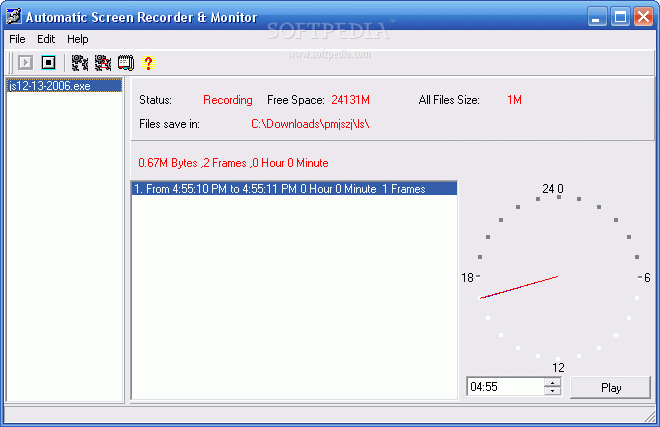Viewport: 660px width, 427px height.
Task: Click the Free Space value 24131M
Action: [x=350, y=100]
